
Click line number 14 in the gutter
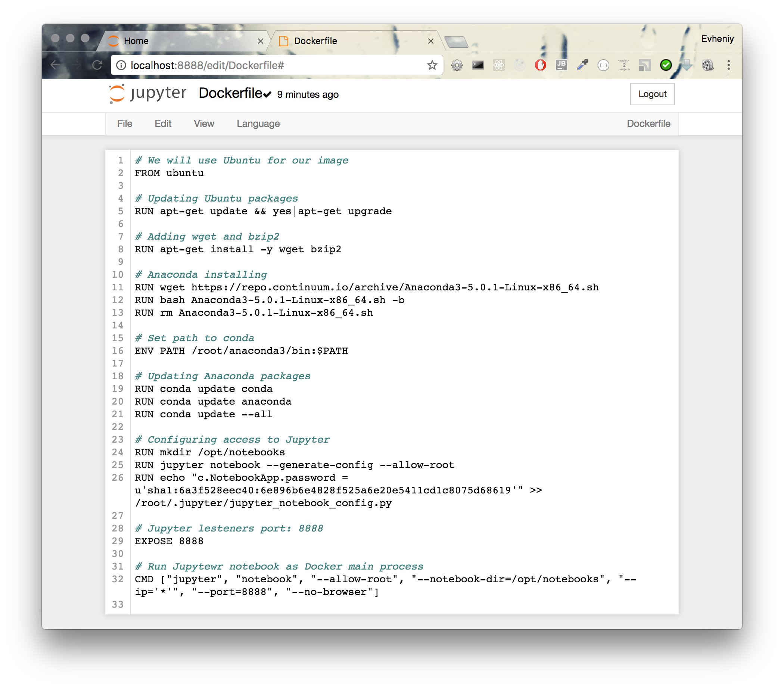pyautogui.click(x=118, y=325)
